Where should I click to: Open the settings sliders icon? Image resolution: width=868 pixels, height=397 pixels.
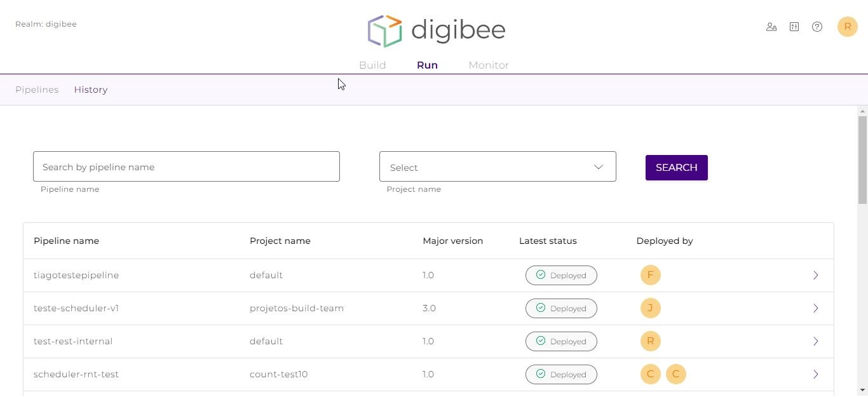[794, 27]
